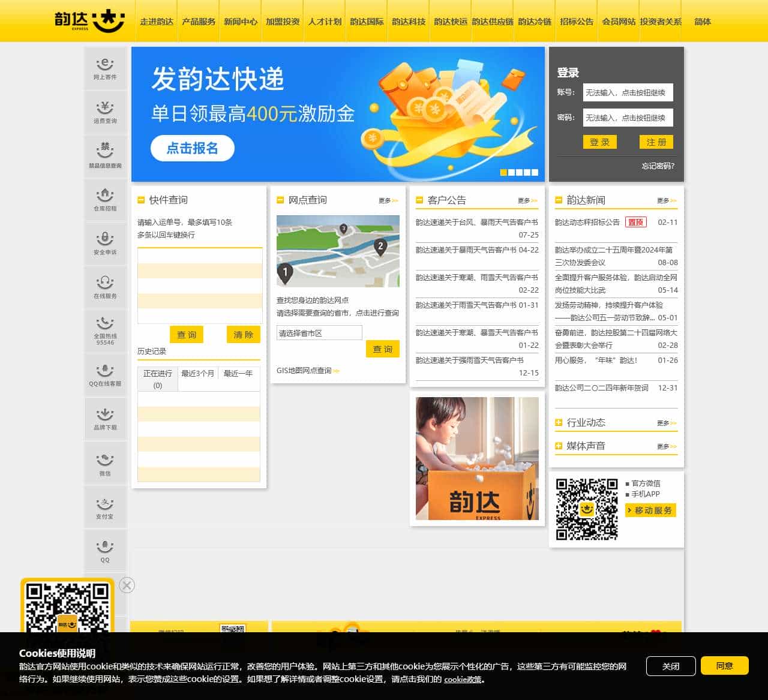Close the floating QR code popup

[127, 585]
